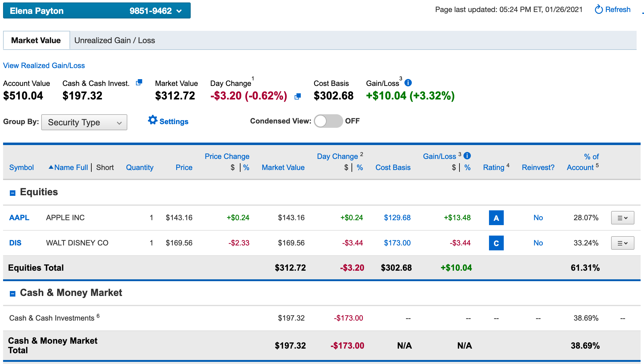The width and height of the screenshot is (644, 364).
Task: Click Cash & Money Market Total 38.69%
Action: pos(585,346)
